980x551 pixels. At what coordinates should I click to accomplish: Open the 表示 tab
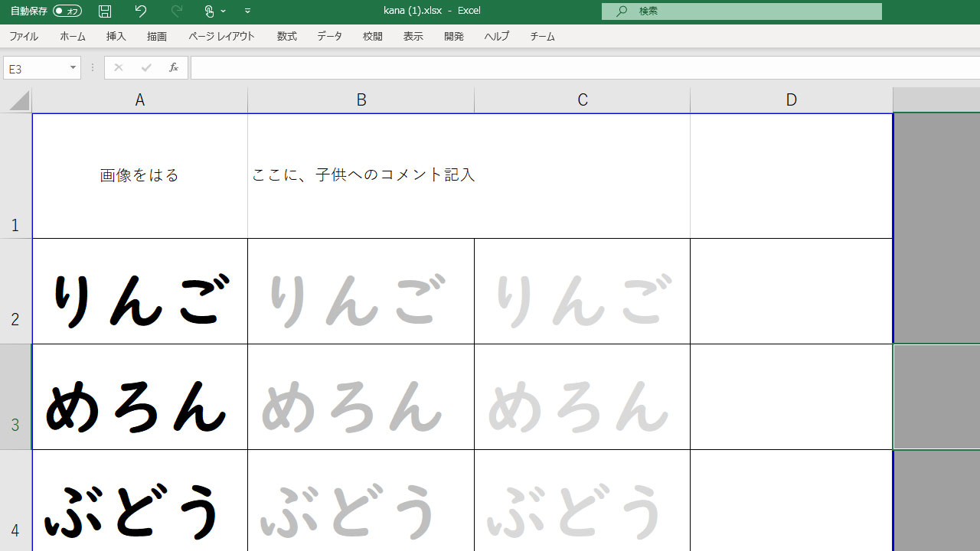click(413, 36)
